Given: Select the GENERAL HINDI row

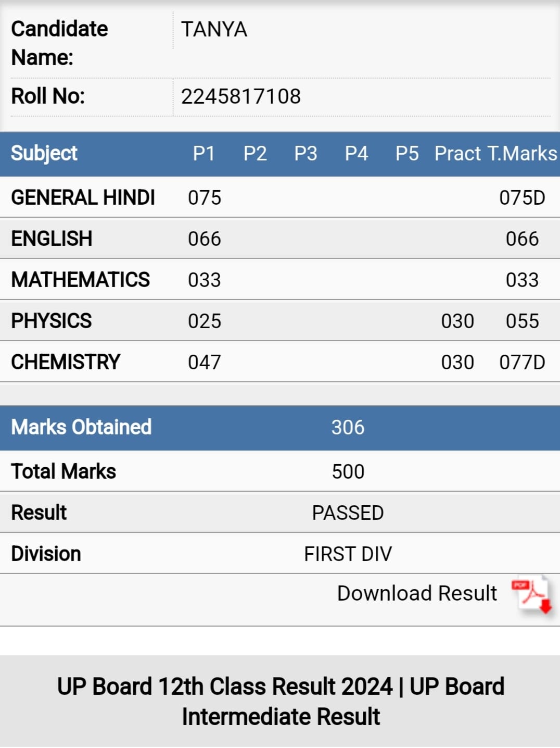Looking at the screenshot, I should pos(280,197).
